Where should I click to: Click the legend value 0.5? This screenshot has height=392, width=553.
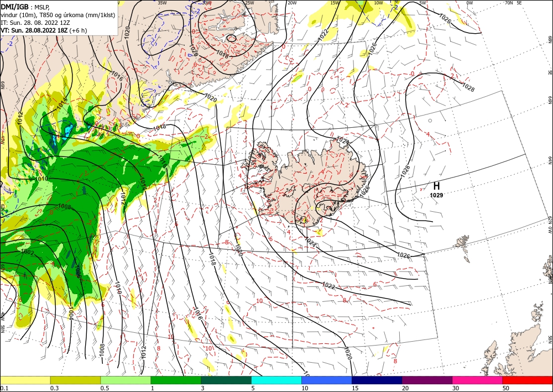tap(105, 389)
